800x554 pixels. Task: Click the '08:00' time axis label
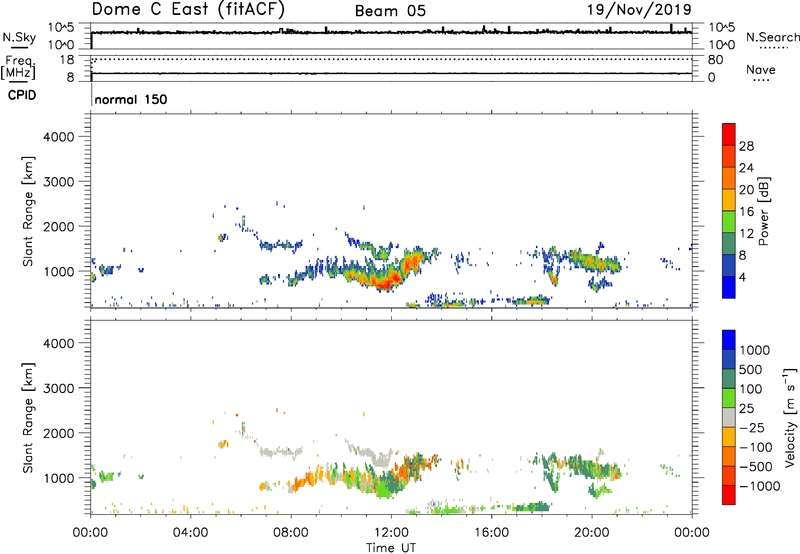291,533
